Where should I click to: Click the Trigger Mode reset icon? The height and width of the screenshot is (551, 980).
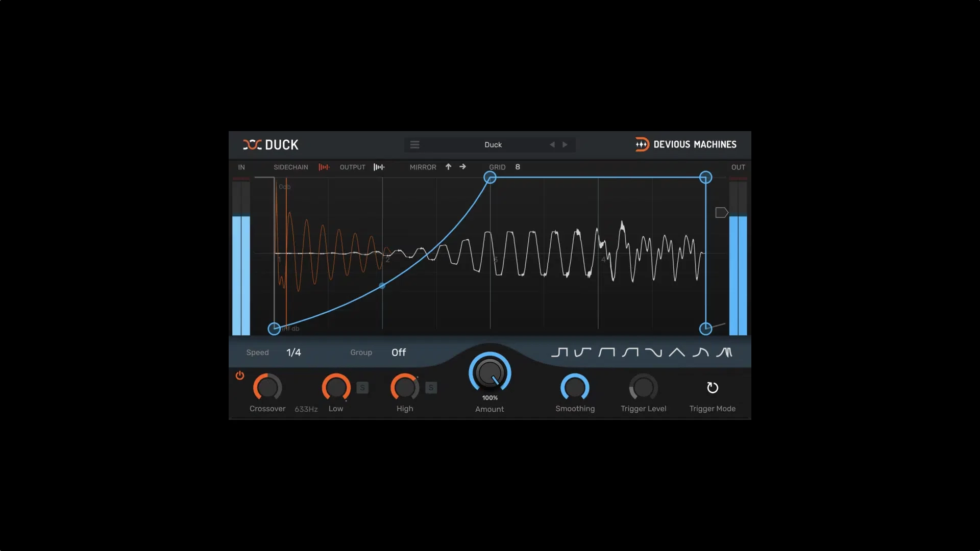(712, 388)
